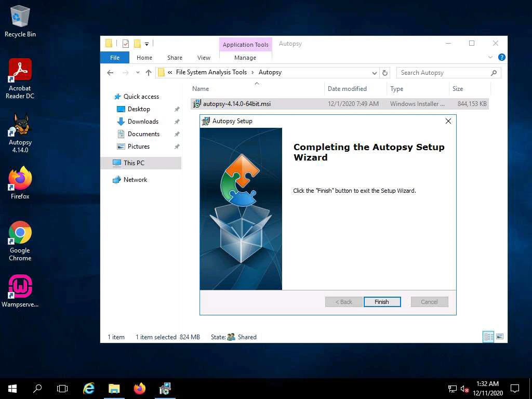Image resolution: width=532 pixels, height=399 pixels.
Task: Open the Manage ribbon tab
Action: (245, 58)
